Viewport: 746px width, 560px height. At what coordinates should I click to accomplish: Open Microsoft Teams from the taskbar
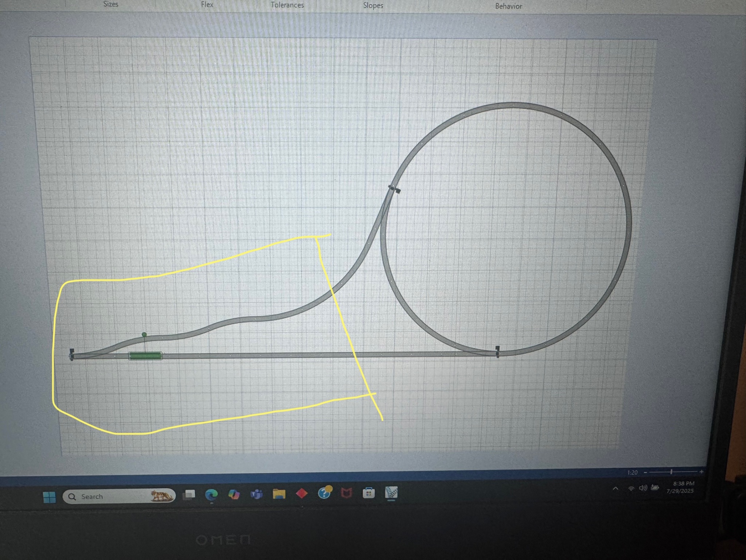point(257,494)
